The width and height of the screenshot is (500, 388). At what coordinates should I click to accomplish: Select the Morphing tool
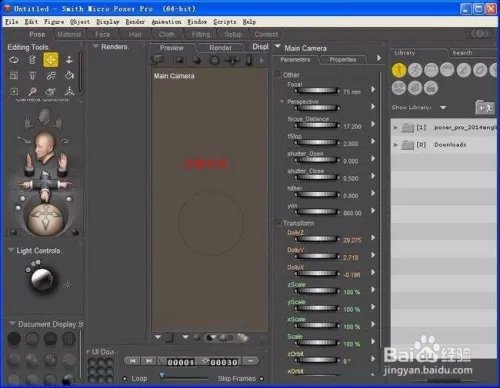(x=51, y=91)
